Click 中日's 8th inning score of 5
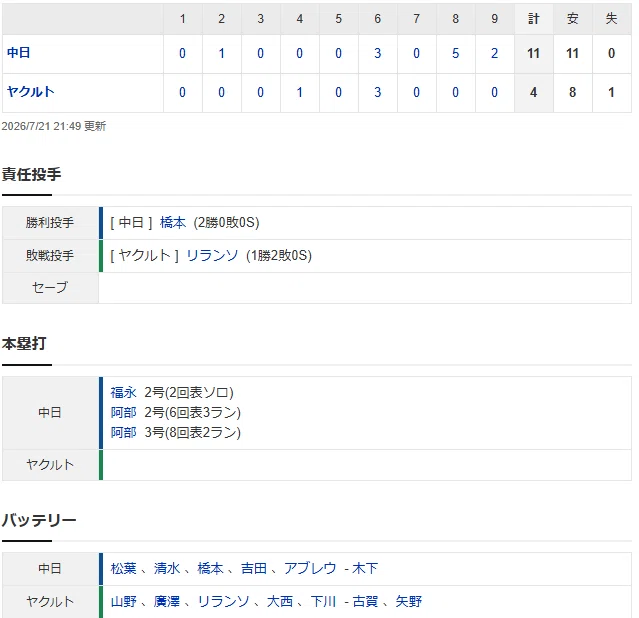Screen dimensions: 639x618 [x=455, y=53]
